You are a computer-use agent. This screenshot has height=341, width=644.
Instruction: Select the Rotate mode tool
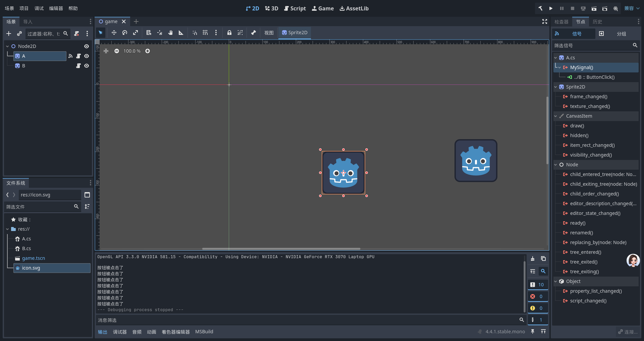click(x=125, y=33)
